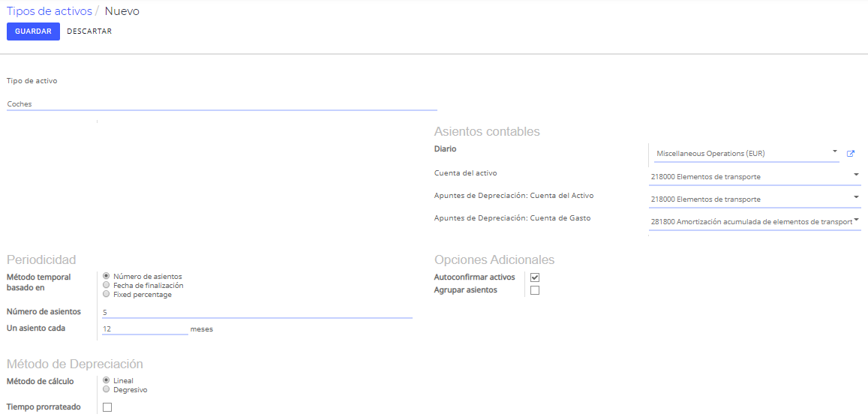Go back to Tipos de activos breadcrumb
Viewport: 868px width, 417px height.
point(50,11)
